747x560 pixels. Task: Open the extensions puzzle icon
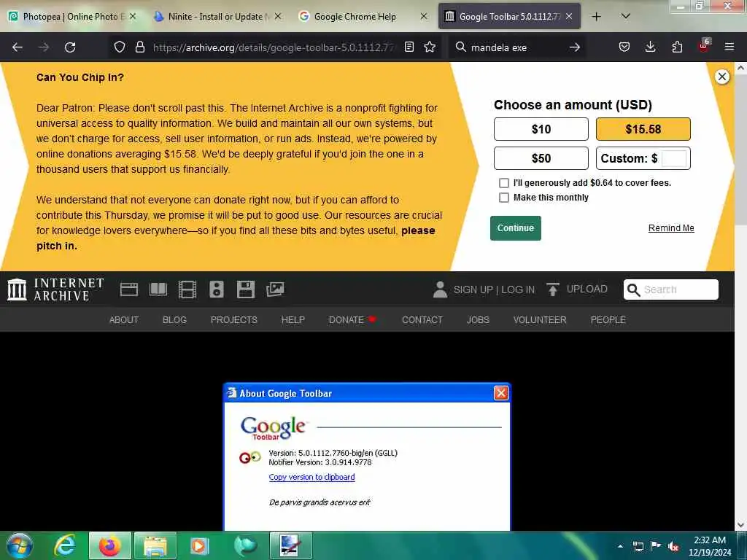click(x=677, y=47)
